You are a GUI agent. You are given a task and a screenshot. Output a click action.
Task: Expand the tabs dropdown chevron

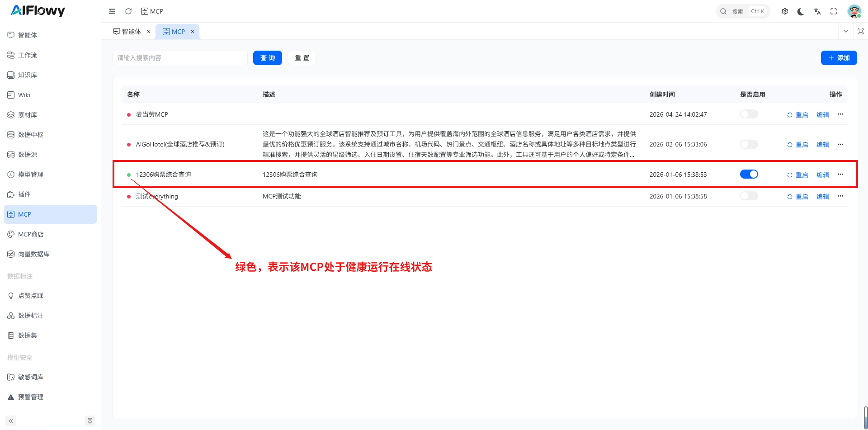pyautogui.click(x=846, y=31)
